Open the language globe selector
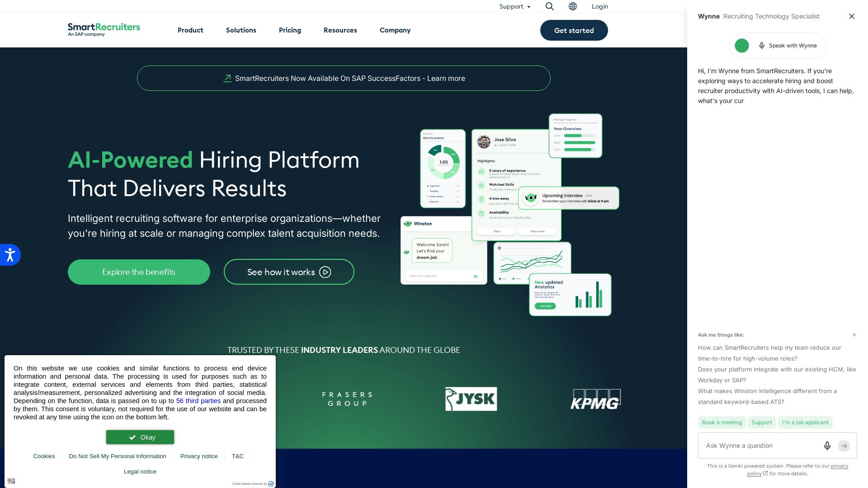Viewport: 868px width, 488px height. click(x=573, y=6)
